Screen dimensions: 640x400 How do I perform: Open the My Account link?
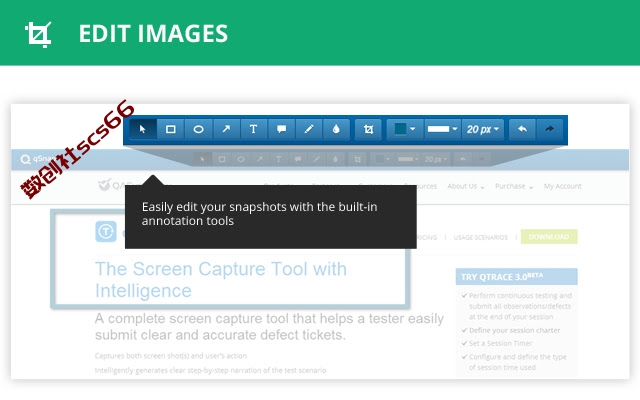tap(562, 187)
